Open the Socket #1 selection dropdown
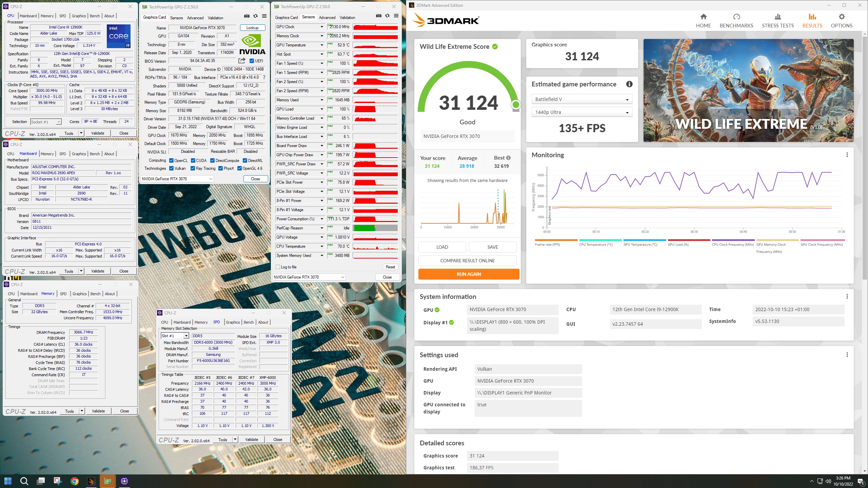 pyautogui.click(x=46, y=122)
